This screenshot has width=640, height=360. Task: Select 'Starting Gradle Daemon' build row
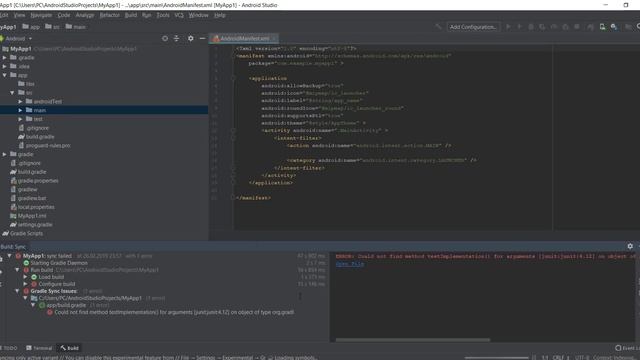coord(59,263)
